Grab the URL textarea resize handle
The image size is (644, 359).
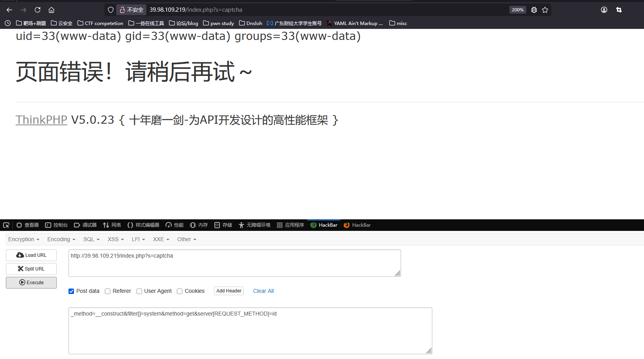coord(398,273)
